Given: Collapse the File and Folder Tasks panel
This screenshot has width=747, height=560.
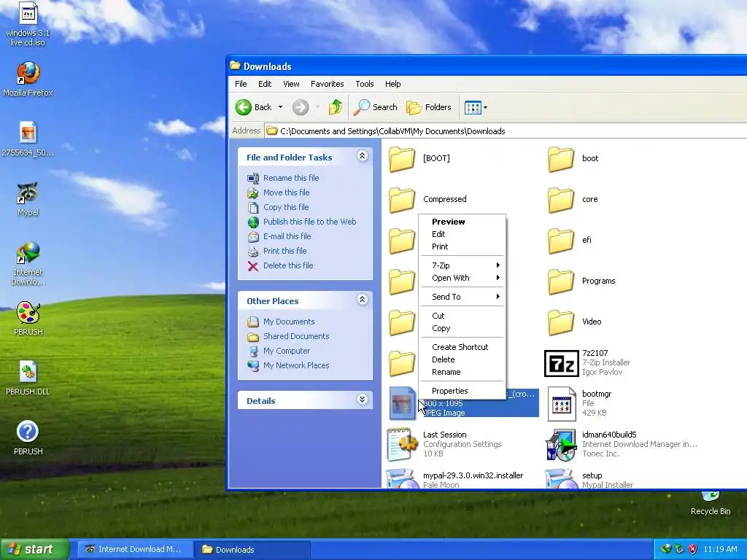Looking at the screenshot, I should tap(362, 156).
